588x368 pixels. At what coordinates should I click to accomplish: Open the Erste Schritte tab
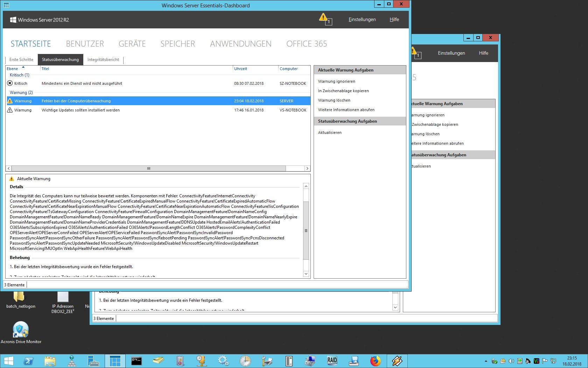pyautogui.click(x=21, y=60)
